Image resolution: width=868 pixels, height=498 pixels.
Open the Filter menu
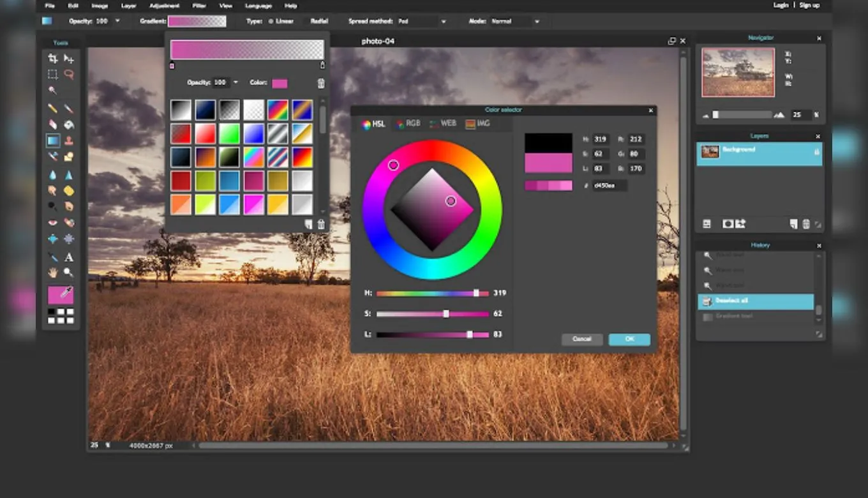pyautogui.click(x=199, y=6)
